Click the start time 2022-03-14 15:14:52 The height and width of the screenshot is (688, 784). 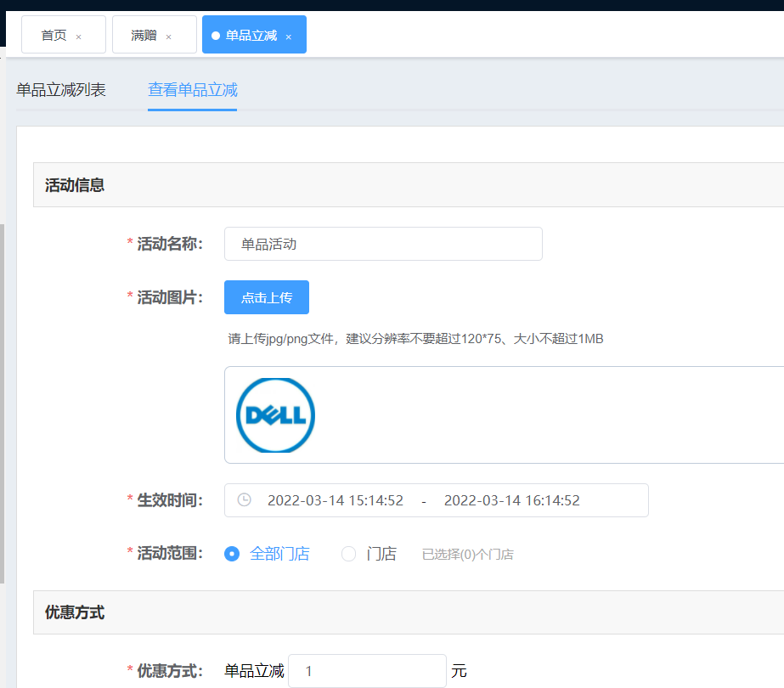(x=336, y=500)
